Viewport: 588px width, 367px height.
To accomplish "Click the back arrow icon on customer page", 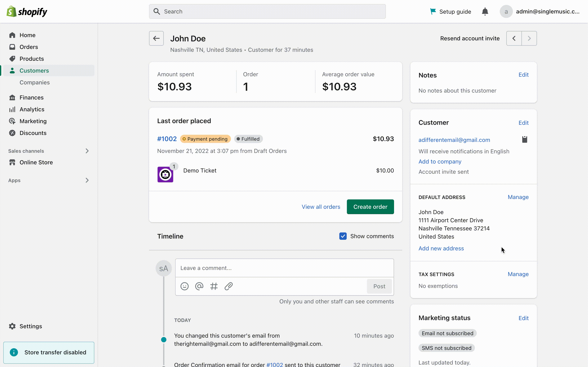I will (x=156, y=39).
